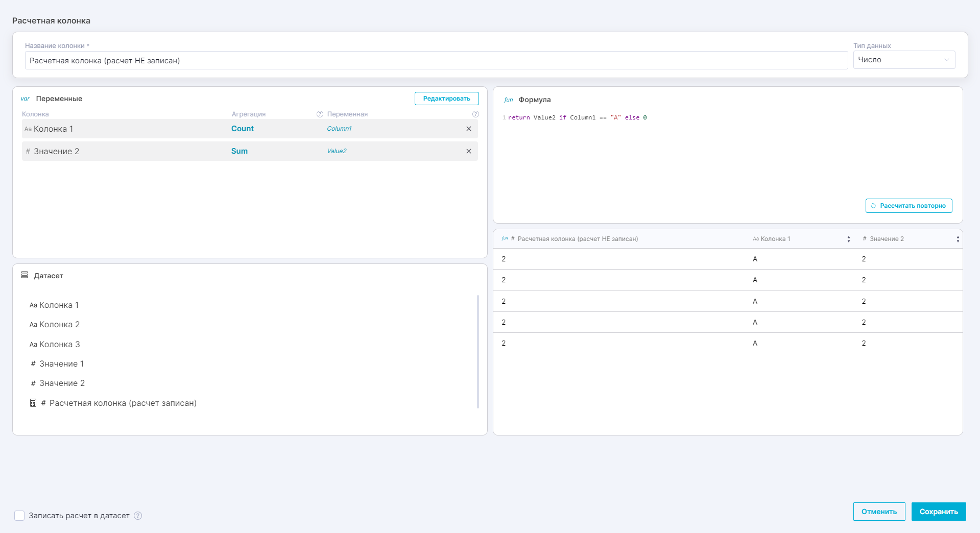Click help icon next to Агрегация header
The image size is (980, 533).
point(320,114)
